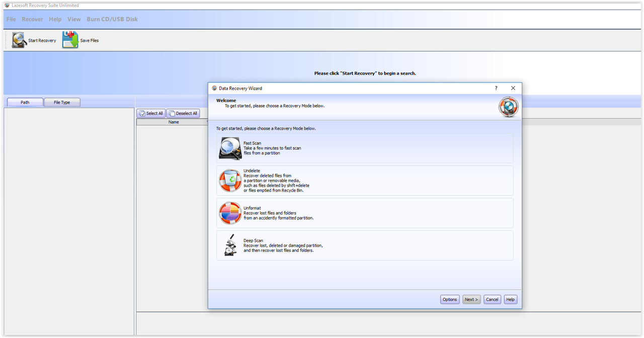The height and width of the screenshot is (338, 644).
Task: Click the Deselect All button
Action: 183,113
